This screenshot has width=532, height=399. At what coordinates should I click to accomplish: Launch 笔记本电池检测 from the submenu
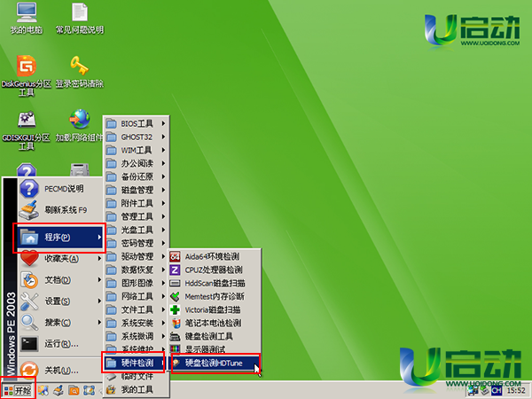click(215, 323)
